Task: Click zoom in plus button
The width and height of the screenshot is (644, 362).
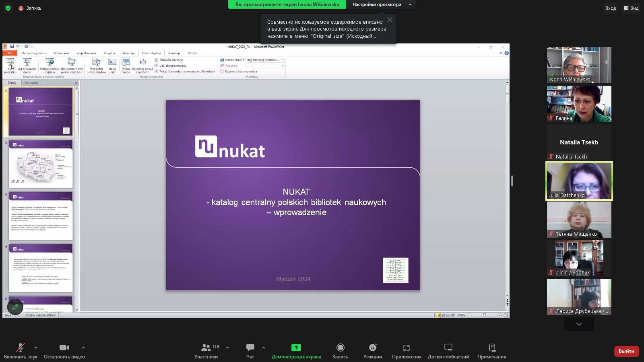Action: pyautogui.click(x=500, y=315)
